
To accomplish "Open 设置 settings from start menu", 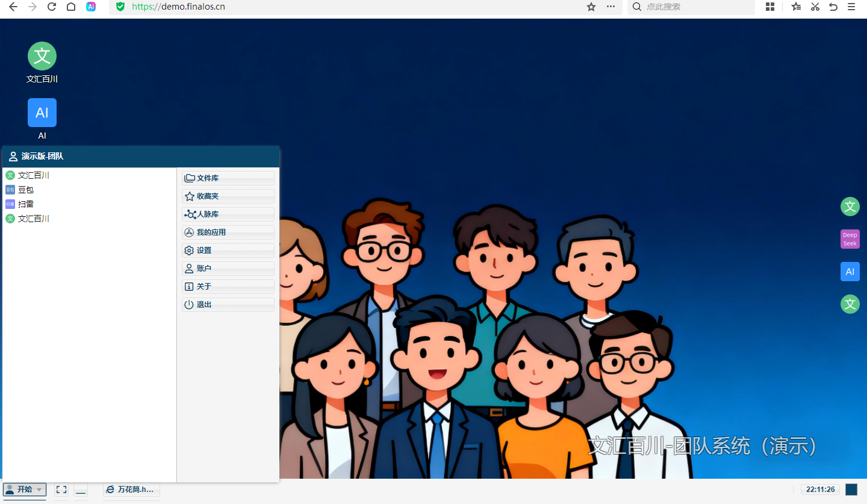I will [x=228, y=250].
